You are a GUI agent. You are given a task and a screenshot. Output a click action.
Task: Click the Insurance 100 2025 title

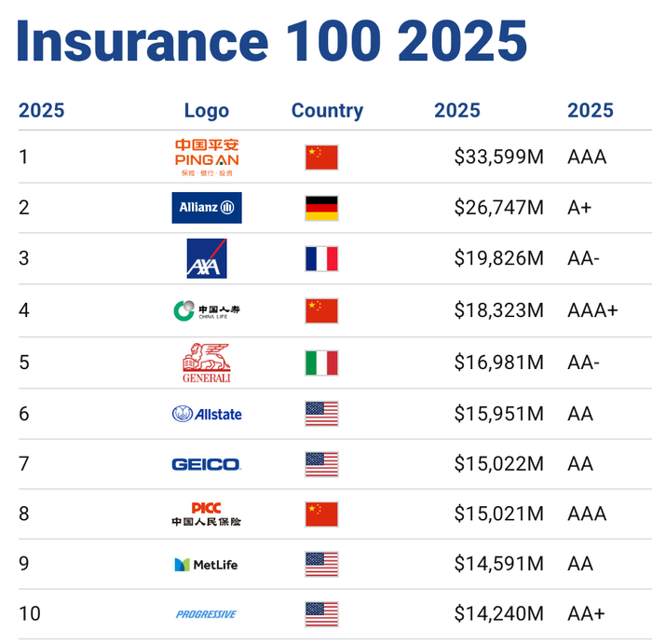(272, 39)
